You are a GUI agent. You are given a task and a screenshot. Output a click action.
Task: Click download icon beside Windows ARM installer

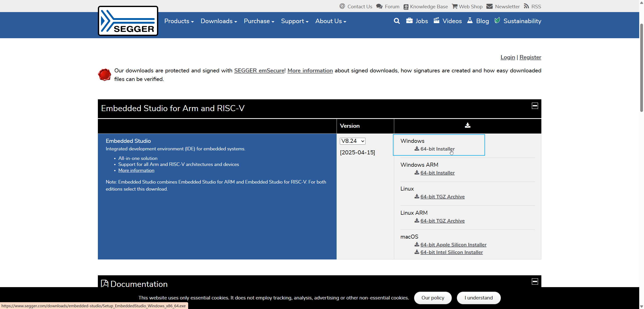pyautogui.click(x=417, y=172)
